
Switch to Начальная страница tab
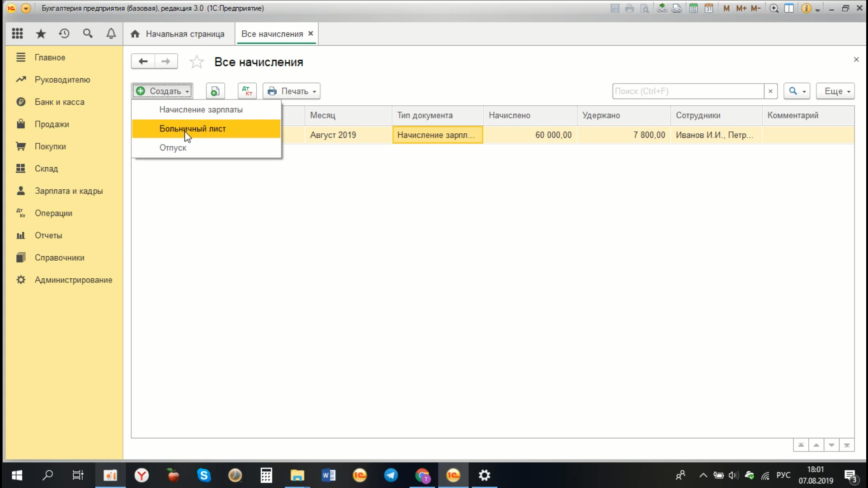coord(178,34)
